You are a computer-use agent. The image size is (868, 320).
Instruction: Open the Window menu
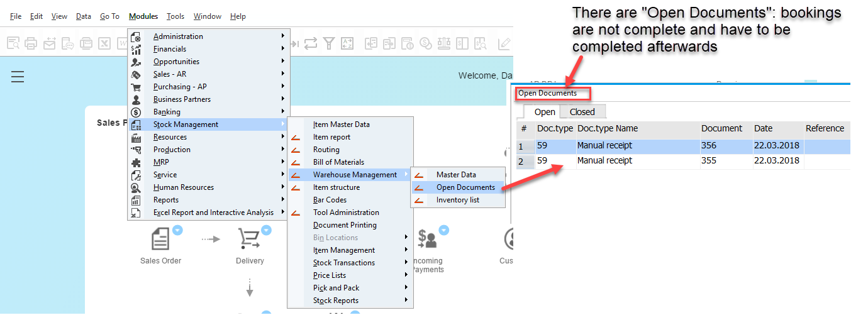(x=208, y=16)
